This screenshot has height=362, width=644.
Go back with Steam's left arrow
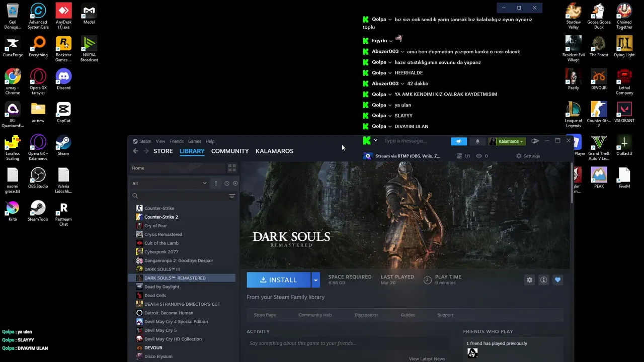click(135, 151)
